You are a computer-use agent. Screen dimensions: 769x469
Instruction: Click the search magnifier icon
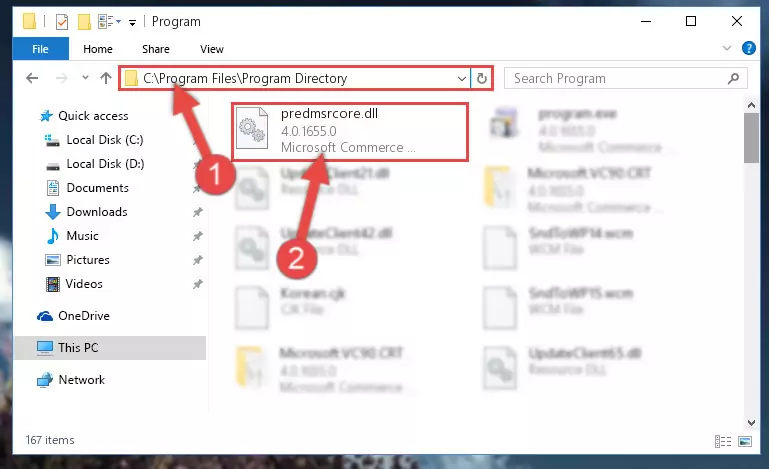pos(734,78)
